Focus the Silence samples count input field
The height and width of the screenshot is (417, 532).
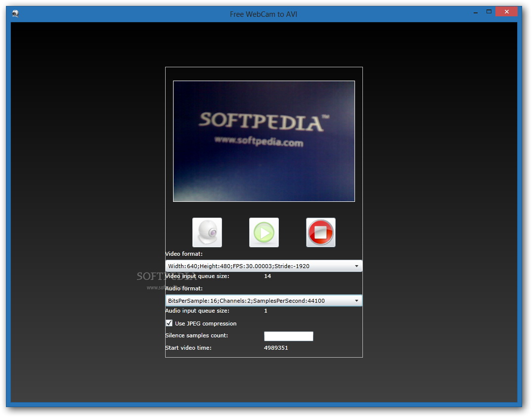click(x=288, y=336)
